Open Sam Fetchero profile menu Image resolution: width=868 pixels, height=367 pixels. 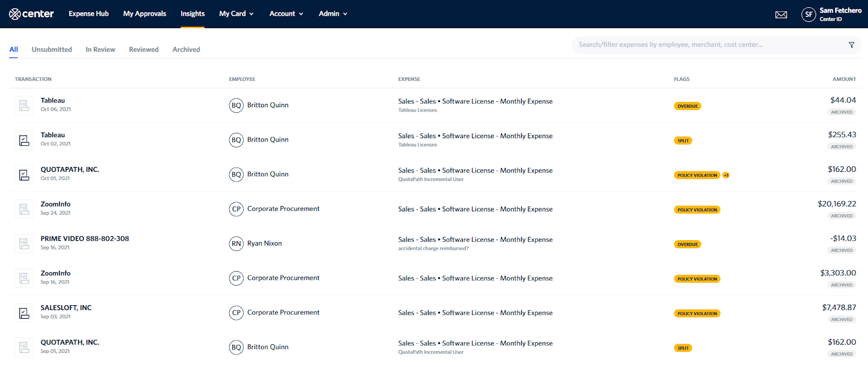click(x=831, y=14)
